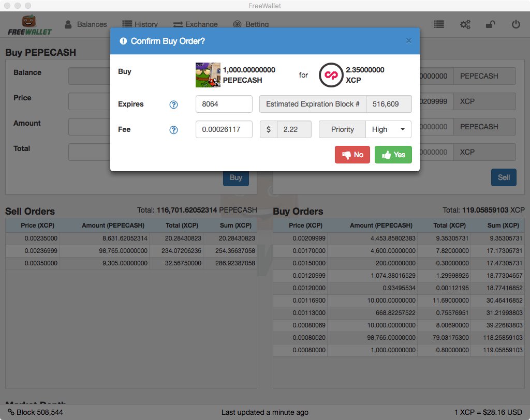Image resolution: width=530 pixels, height=420 pixels.
Task: Open the Betting target icon
Action: pos(238,24)
